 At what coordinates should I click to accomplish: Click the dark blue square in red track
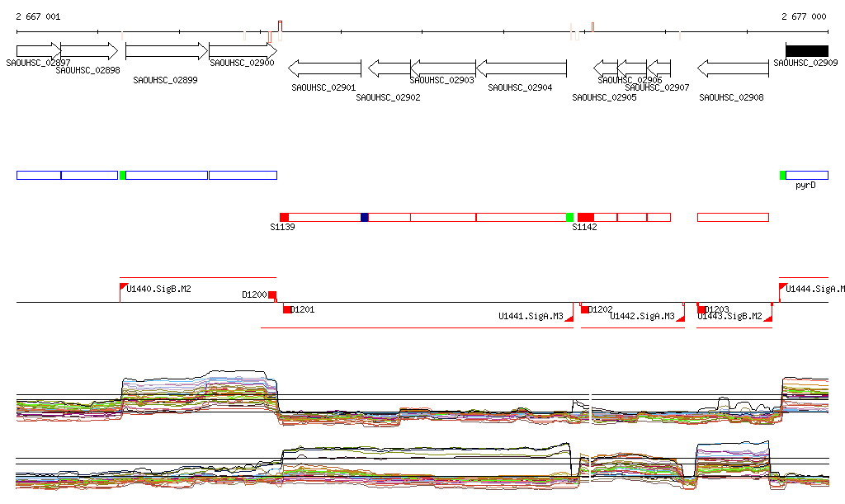(x=364, y=217)
